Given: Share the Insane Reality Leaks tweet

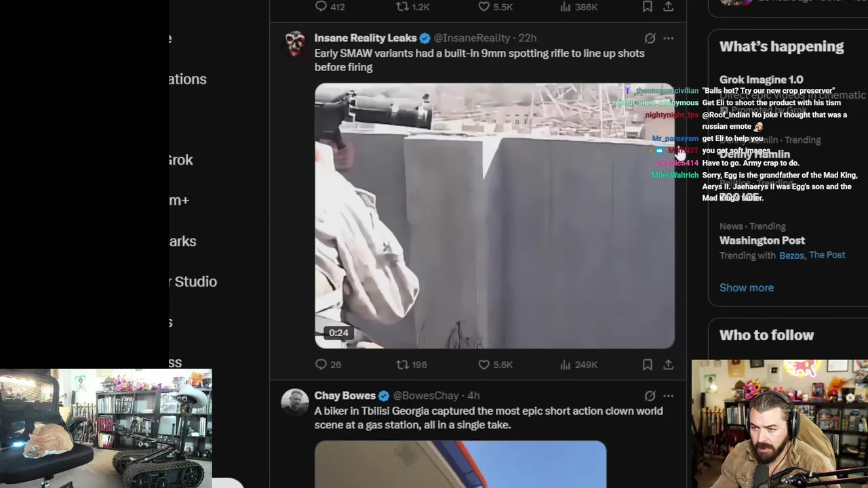Looking at the screenshot, I should click(669, 365).
